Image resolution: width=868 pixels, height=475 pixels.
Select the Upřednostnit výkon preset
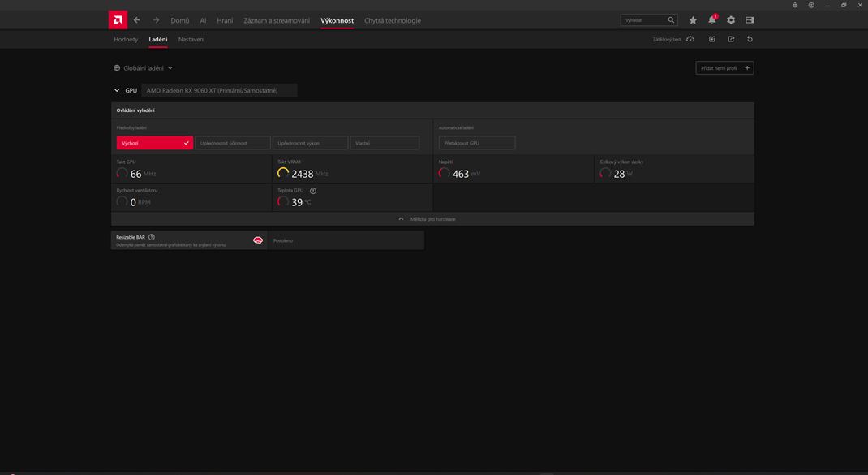click(x=310, y=143)
